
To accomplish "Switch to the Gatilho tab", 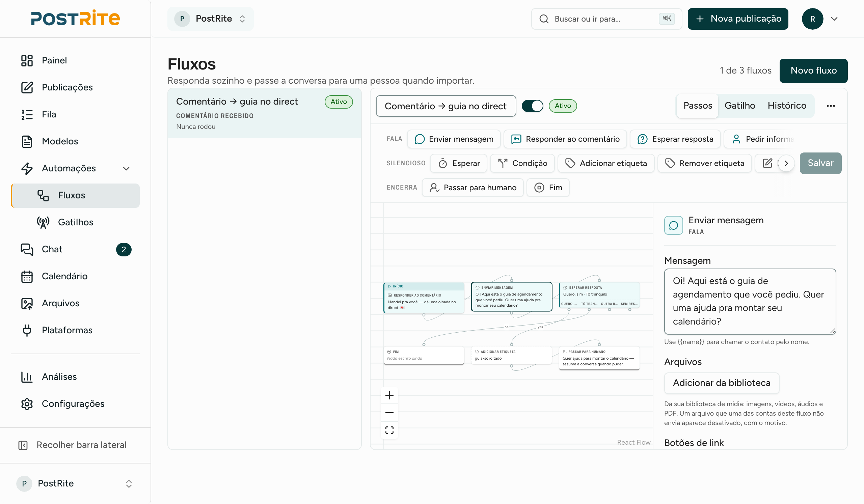I will (740, 106).
